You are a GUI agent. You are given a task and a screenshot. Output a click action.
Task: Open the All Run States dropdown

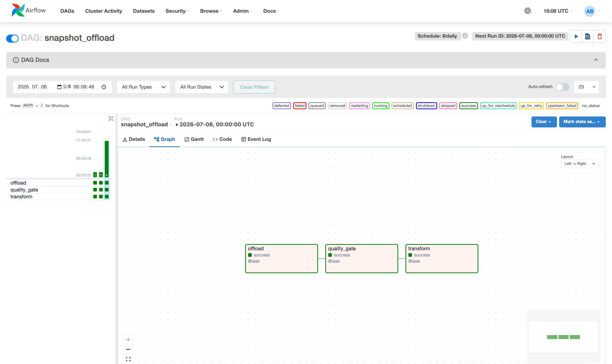pos(202,87)
